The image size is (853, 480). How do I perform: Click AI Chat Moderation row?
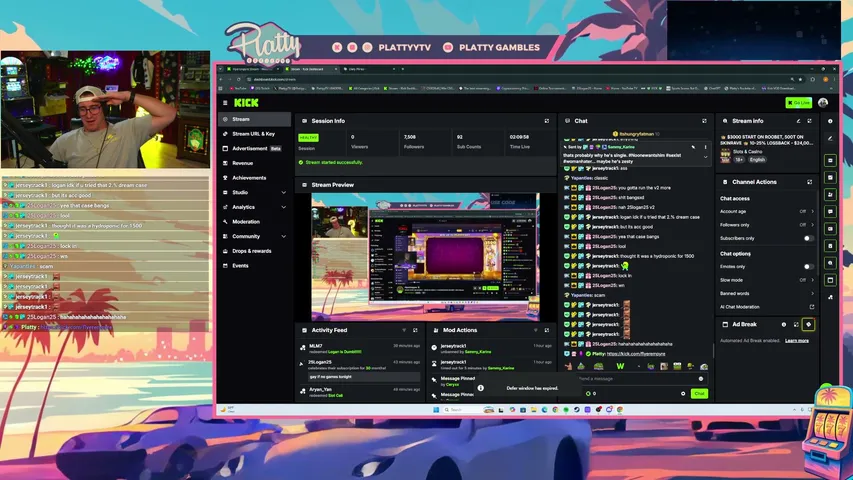tap(767, 307)
